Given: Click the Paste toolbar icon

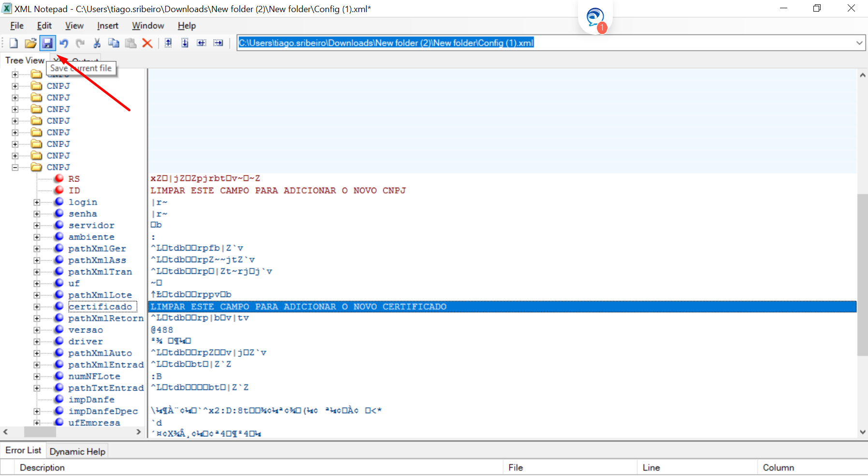Looking at the screenshot, I should tap(130, 43).
